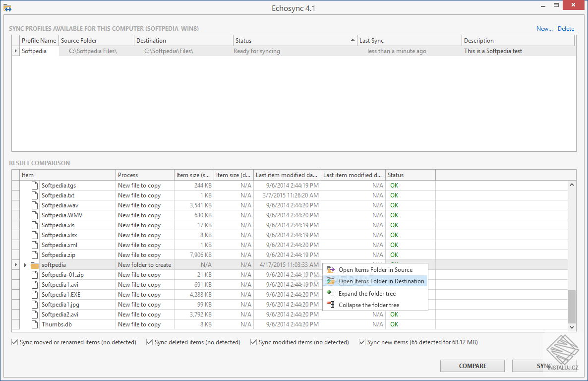Click the New folder to create cell
The image size is (588, 381).
click(145, 265)
